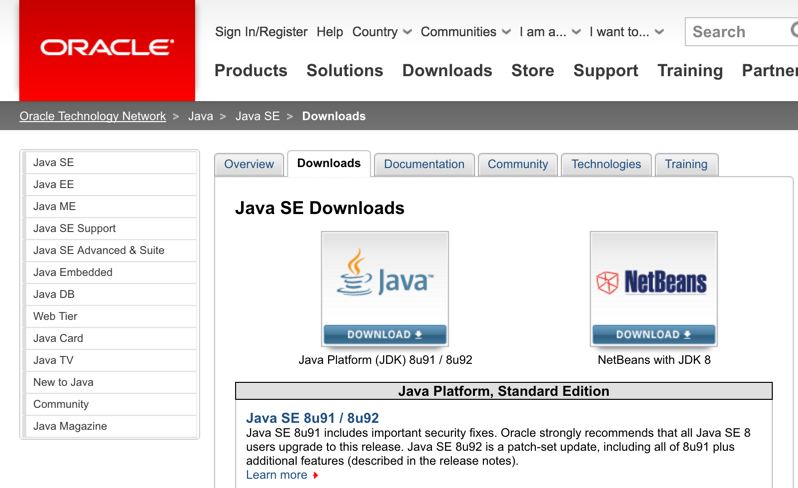
Task: Click 'Java Platform (JDK) 8u91 / 8u92' caption
Action: [x=385, y=360]
